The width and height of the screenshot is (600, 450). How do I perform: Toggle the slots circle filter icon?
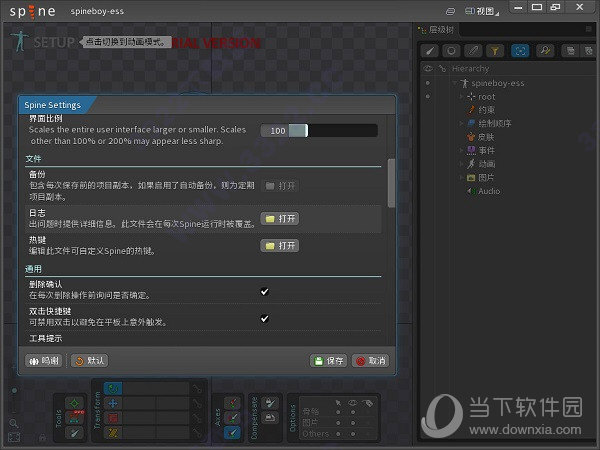pyautogui.click(x=451, y=51)
